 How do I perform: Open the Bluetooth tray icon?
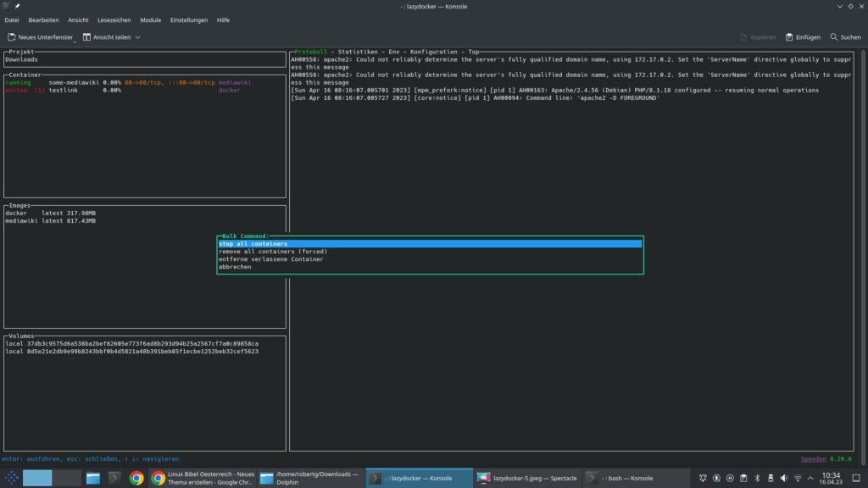[757, 478]
